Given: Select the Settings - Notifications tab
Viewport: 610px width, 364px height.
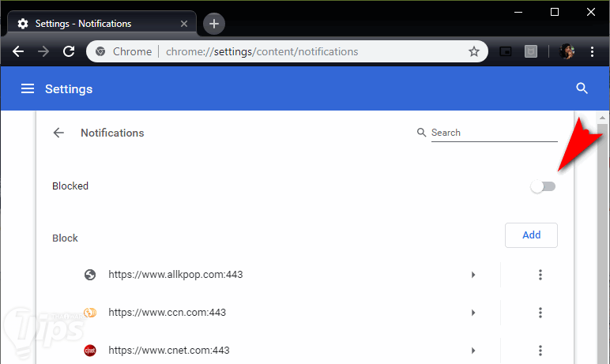Looking at the screenshot, I should point(102,24).
